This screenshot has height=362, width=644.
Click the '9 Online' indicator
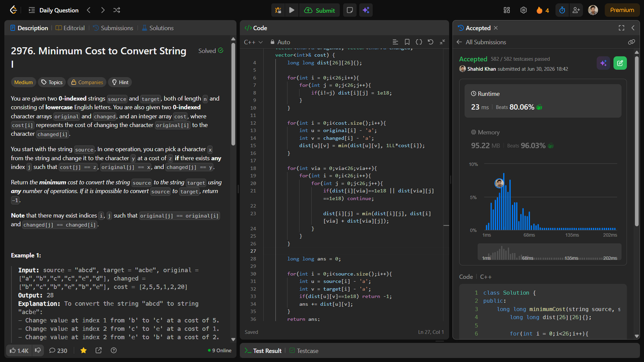pos(219,350)
